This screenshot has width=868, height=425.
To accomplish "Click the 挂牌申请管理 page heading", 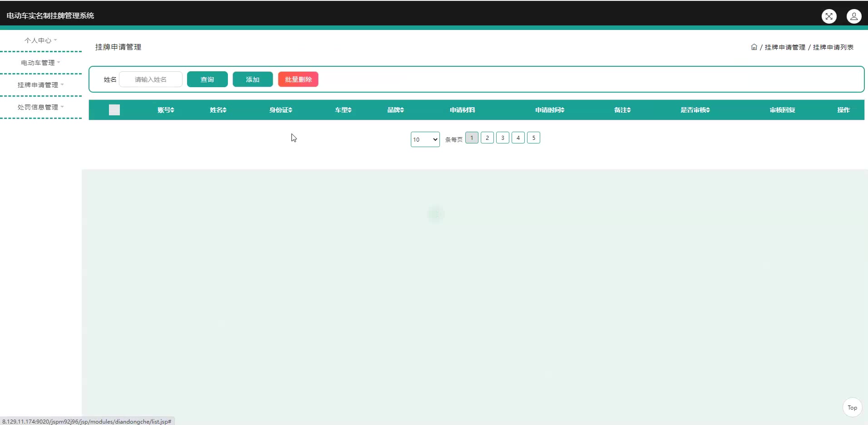I will [118, 47].
